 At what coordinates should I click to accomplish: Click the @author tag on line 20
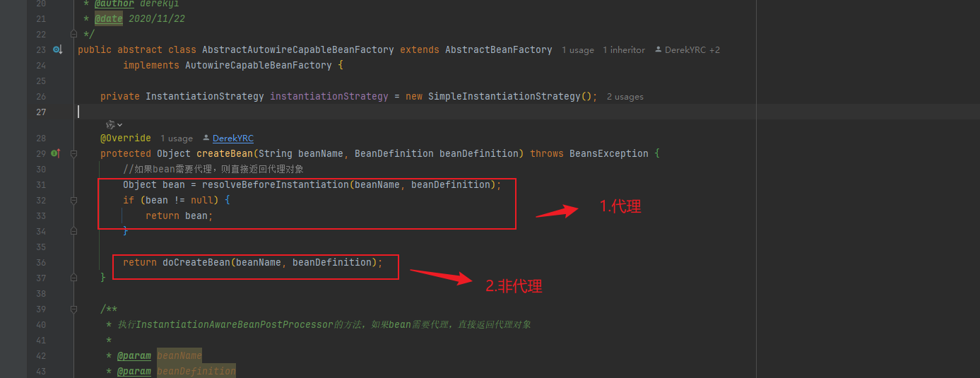click(x=114, y=4)
